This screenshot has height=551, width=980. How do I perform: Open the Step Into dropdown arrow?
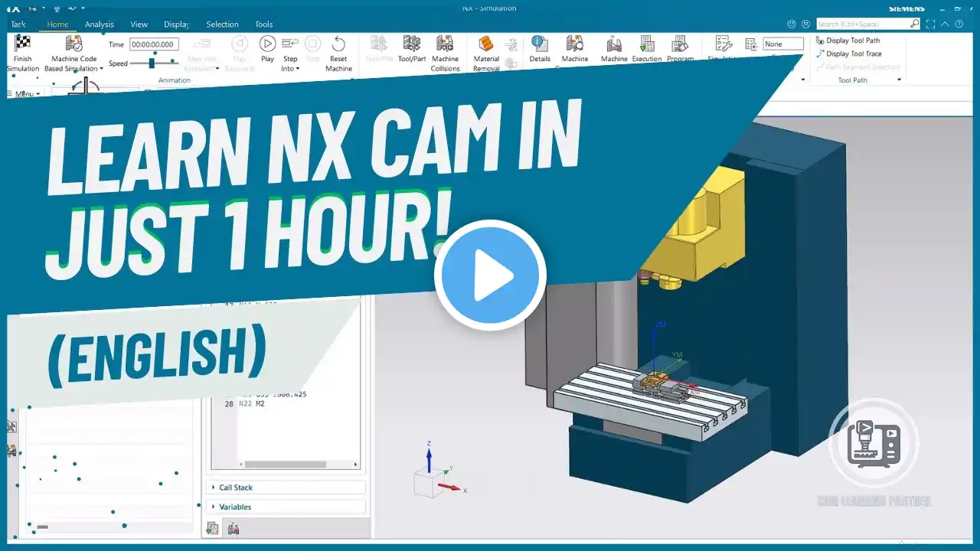click(x=298, y=69)
